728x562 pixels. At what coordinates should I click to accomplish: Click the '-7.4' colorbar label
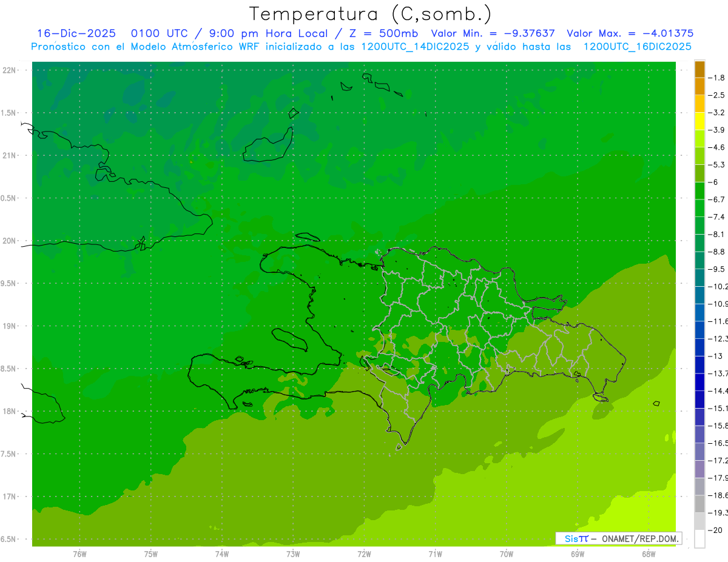coord(717,216)
